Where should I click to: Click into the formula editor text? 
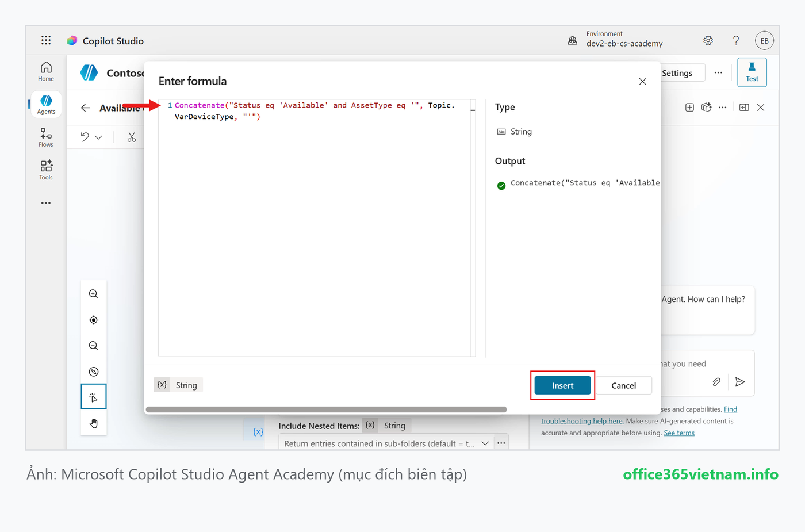[x=315, y=111]
